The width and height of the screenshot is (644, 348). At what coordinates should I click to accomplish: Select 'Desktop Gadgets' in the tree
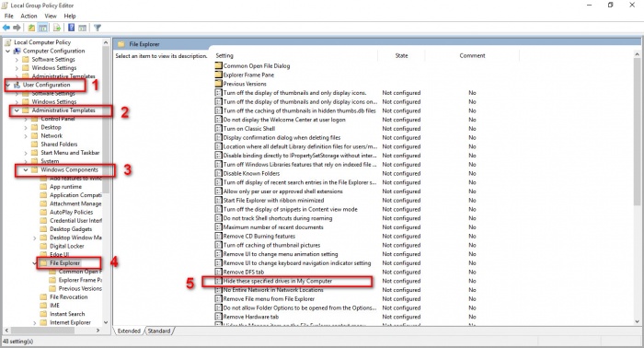tap(71, 229)
